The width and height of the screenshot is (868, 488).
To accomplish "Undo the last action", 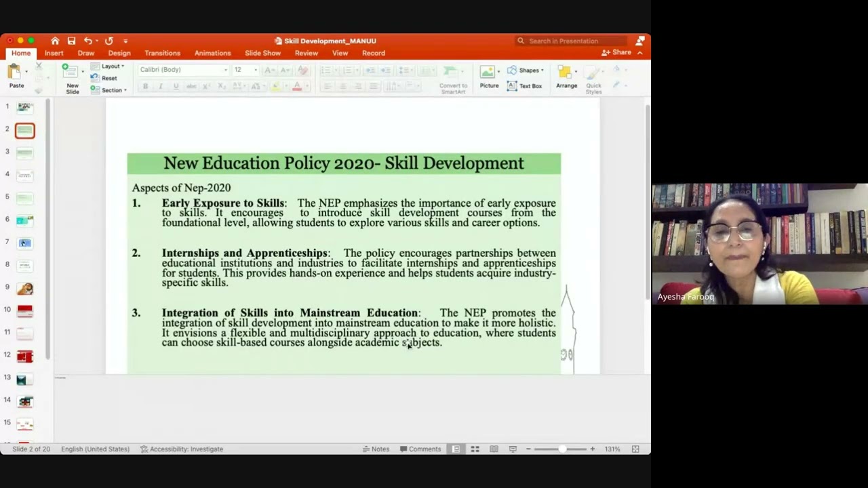I will point(87,41).
